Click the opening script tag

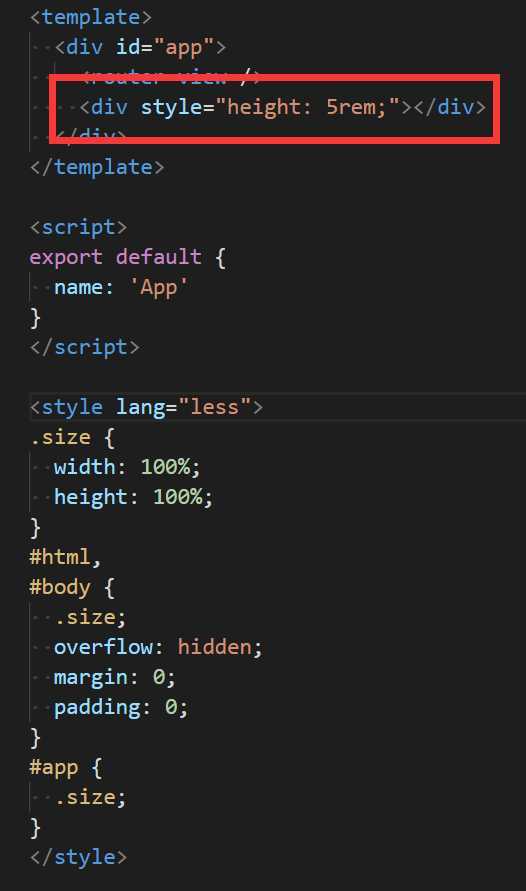pos(78,227)
